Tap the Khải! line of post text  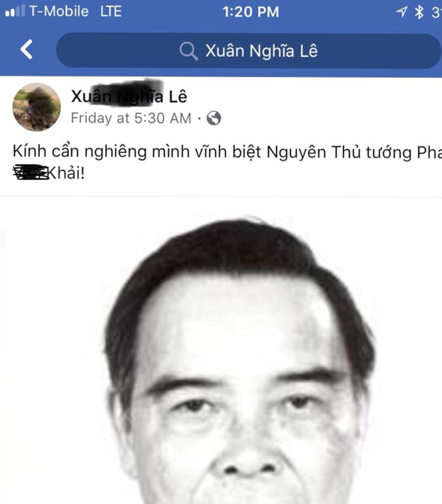(49, 173)
